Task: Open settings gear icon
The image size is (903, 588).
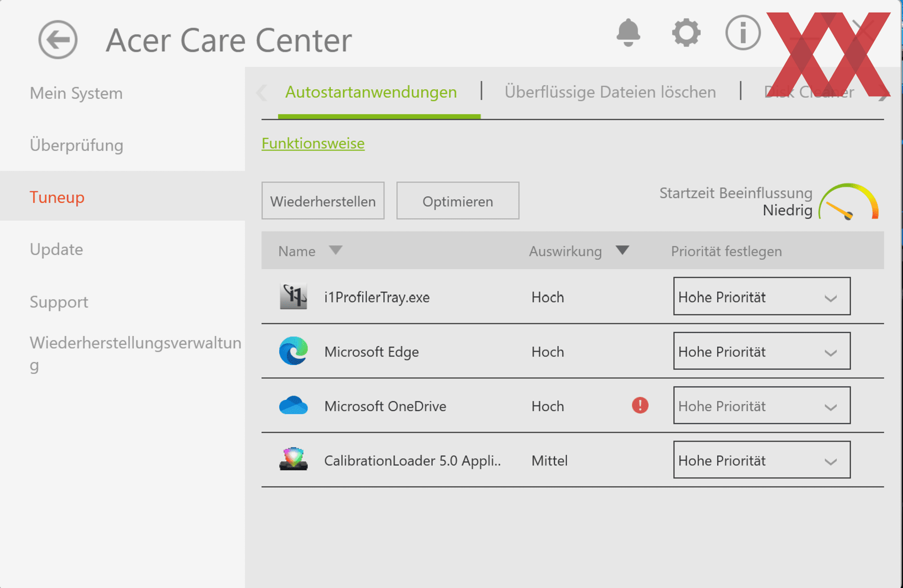Action: point(686,33)
